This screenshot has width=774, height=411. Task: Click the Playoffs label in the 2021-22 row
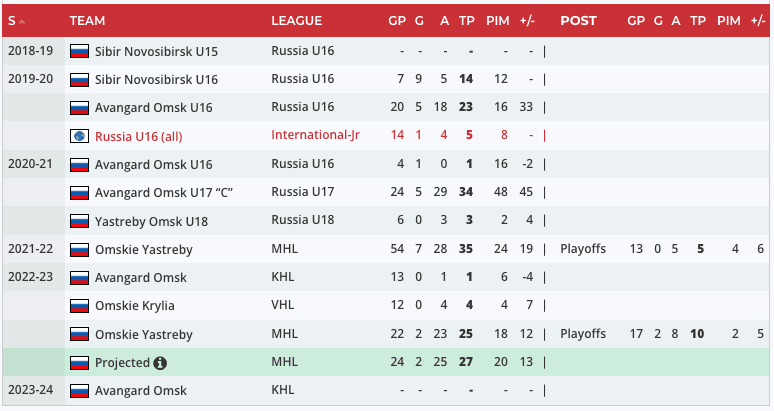[x=583, y=249]
